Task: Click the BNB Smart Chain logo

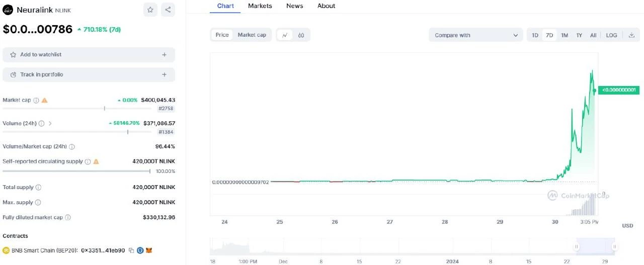Action: click(x=7, y=250)
